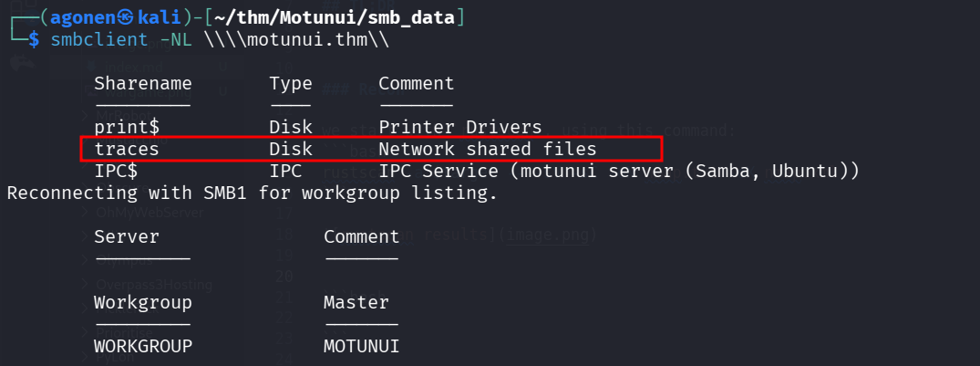Image resolution: width=980 pixels, height=366 pixels.
Task: Click the Sharename column header
Action: pyautogui.click(x=141, y=83)
